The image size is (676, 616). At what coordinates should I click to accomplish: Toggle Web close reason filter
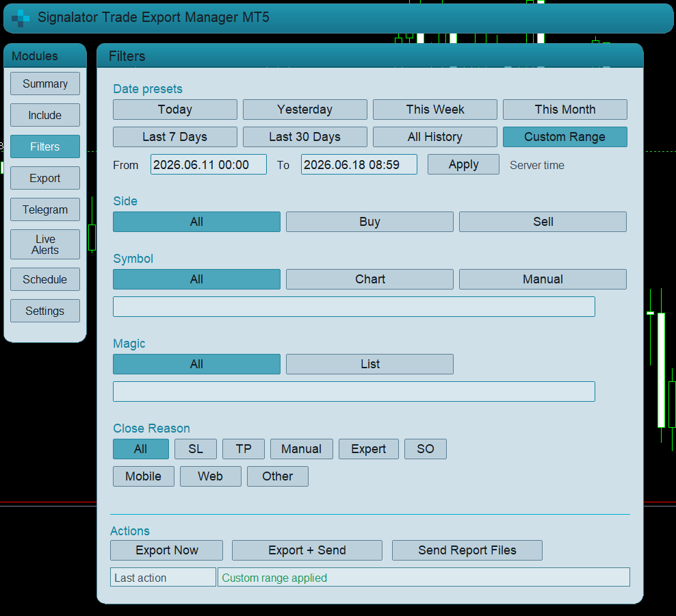point(211,476)
